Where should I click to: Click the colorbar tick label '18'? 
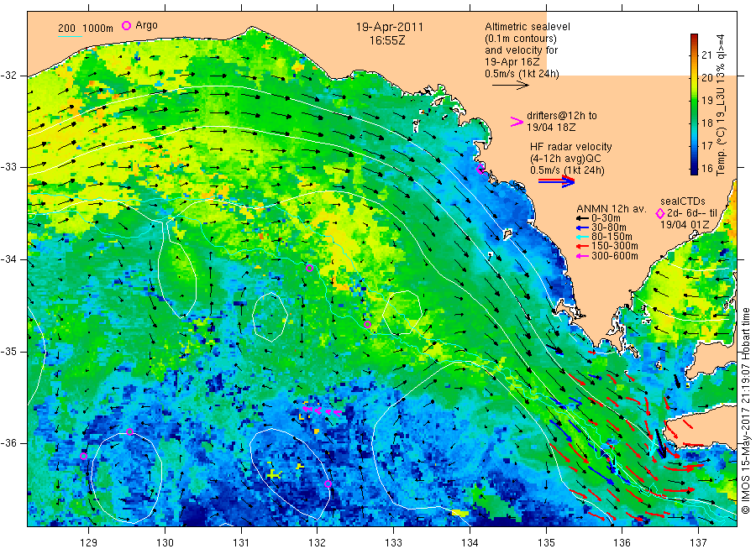[706, 123]
